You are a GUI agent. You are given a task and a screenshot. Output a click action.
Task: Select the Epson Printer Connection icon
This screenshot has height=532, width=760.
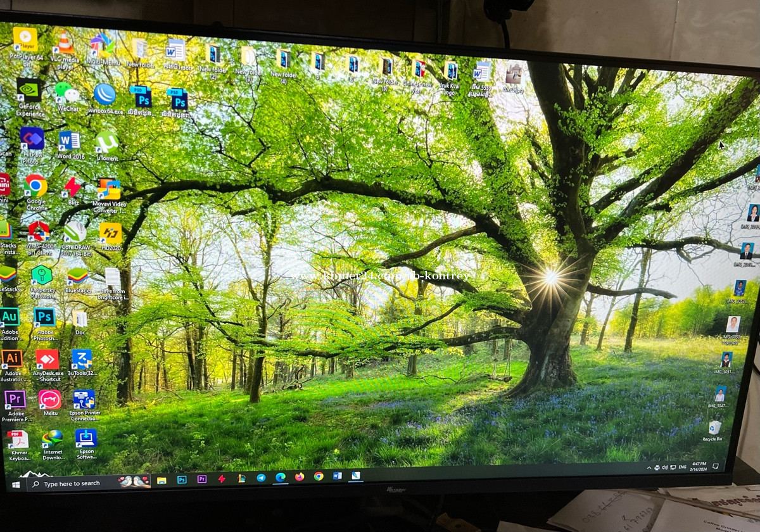(x=84, y=405)
